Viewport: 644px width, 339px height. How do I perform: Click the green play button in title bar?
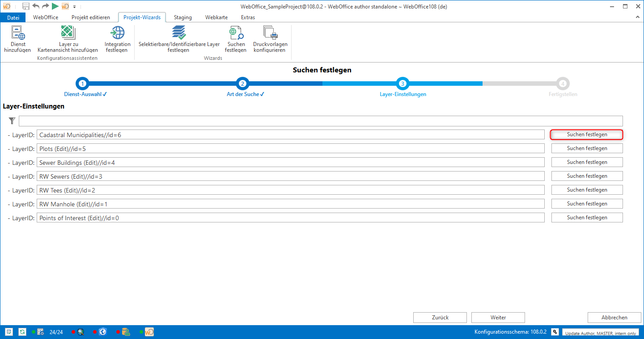click(x=55, y=6)
